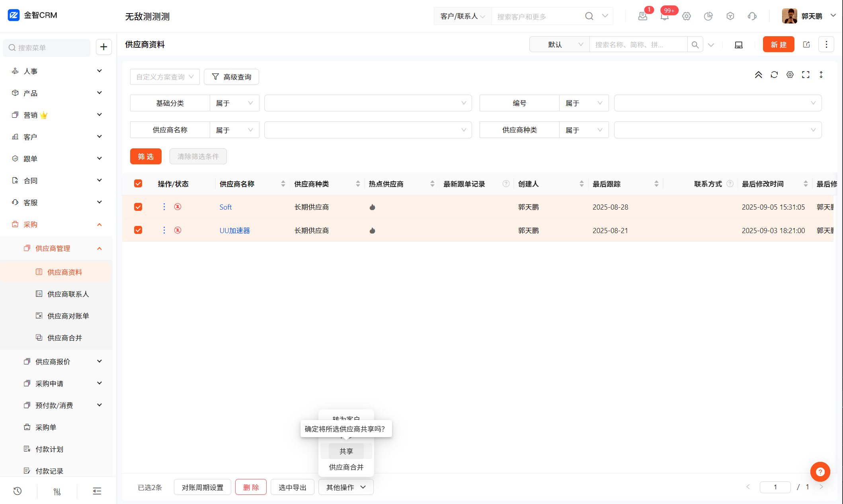Open the 其他操作 dropdown button

(x=345, y=487)
